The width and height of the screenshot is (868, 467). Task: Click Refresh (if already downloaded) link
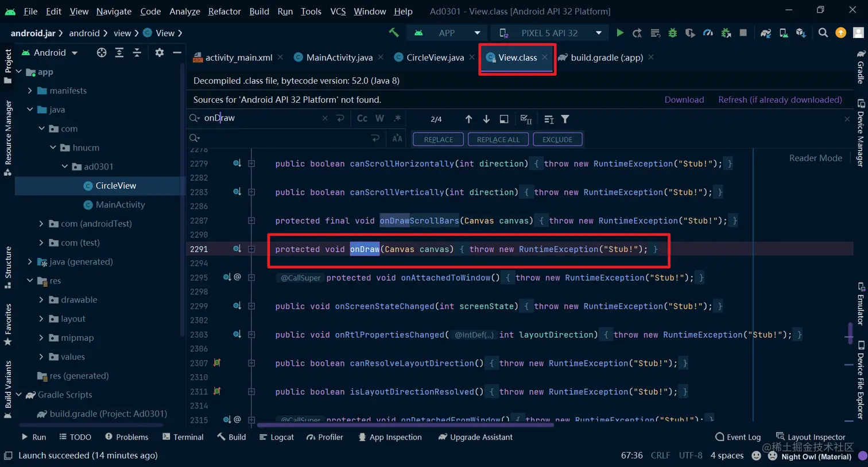(780, 99)
